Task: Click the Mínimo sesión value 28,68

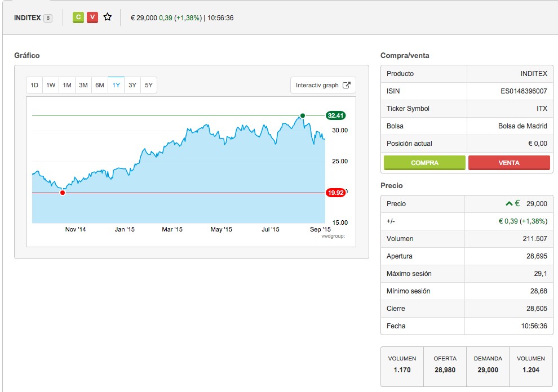Action: click(x=538, y=291)
